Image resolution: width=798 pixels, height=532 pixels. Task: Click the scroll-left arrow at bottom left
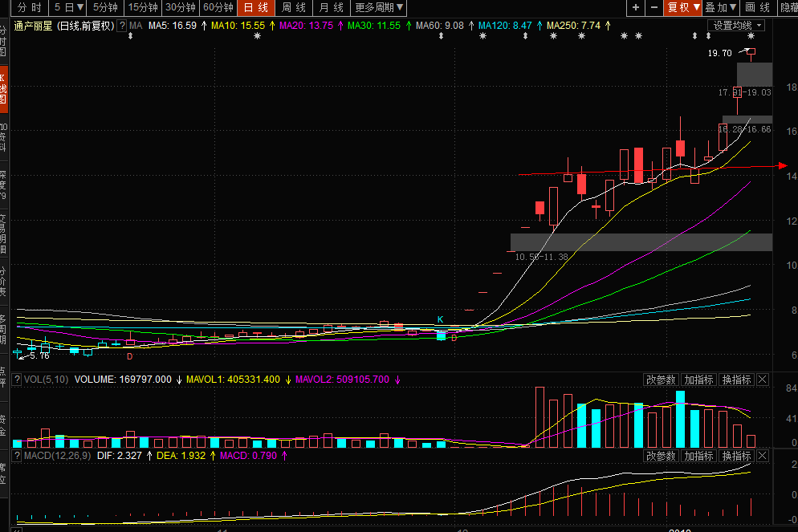pos(16,530)
